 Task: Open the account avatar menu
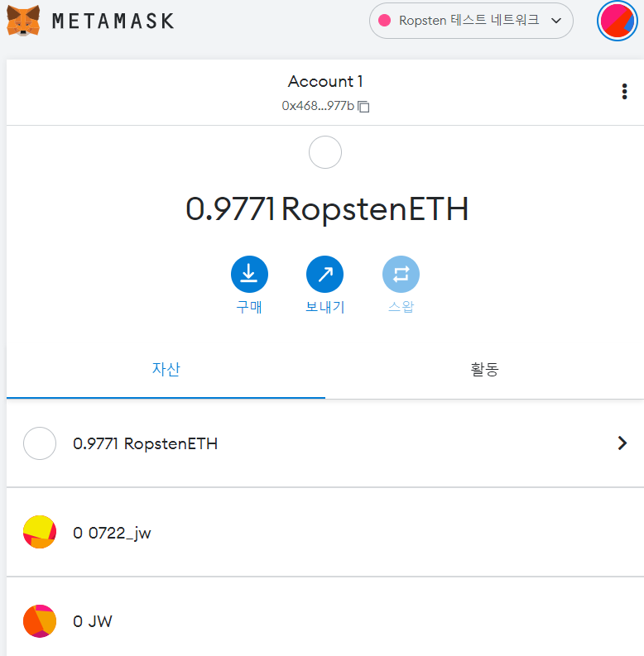[618, 21]
